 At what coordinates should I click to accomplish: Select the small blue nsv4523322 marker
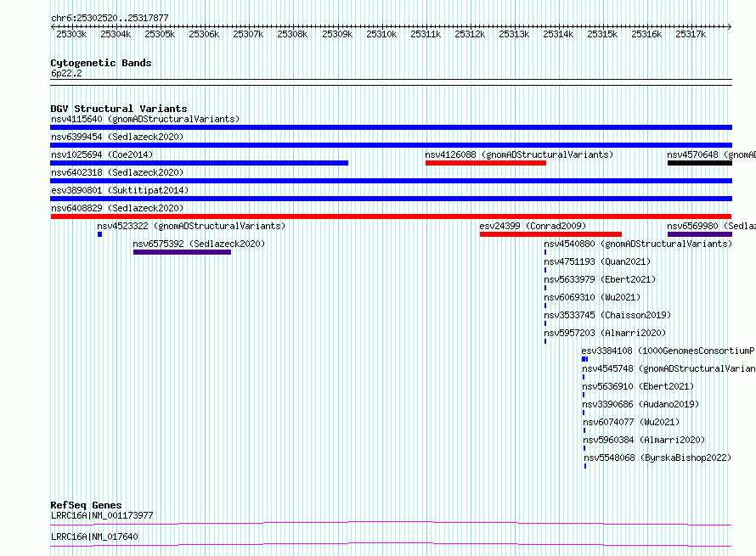coord(99,234)
